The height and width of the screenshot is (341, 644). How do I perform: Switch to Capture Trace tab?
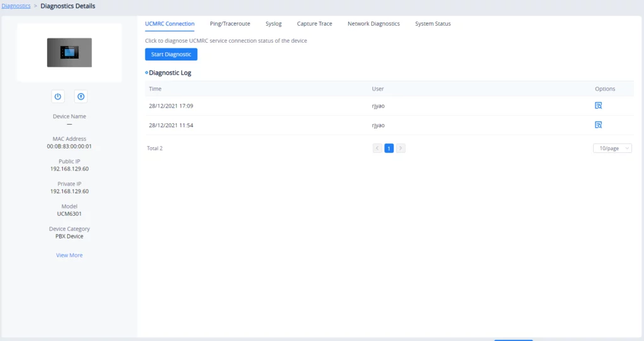[314, 24]
